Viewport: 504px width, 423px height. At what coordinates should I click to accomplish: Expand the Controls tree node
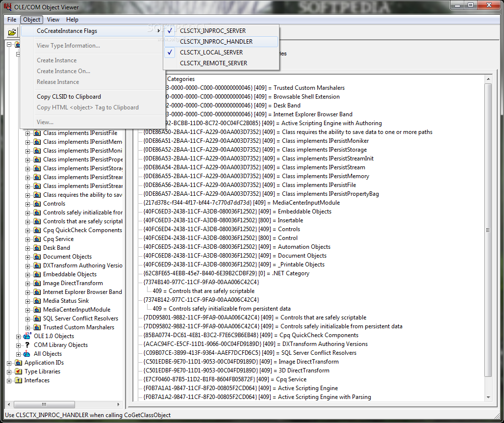pos(27,204)
